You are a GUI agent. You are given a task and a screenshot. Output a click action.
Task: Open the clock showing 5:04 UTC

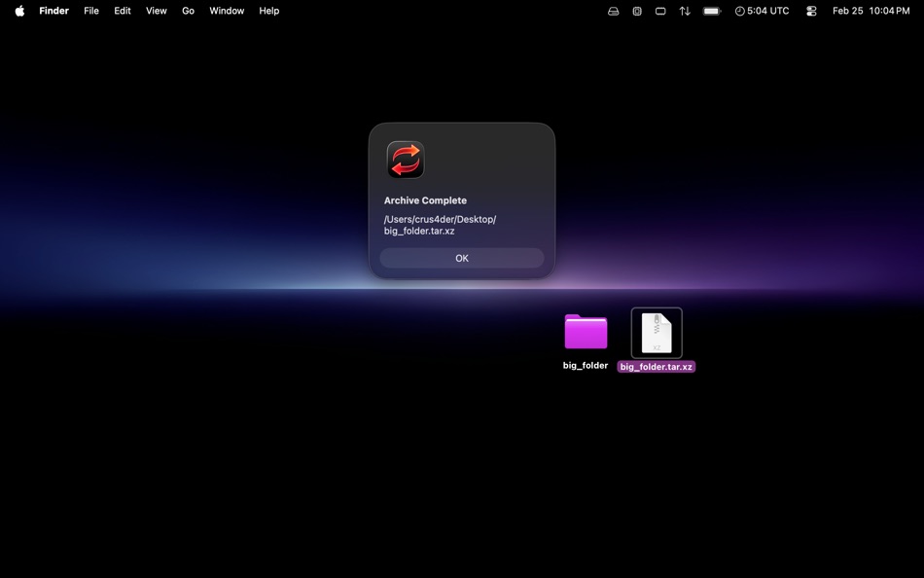click(x=762, y=11)
